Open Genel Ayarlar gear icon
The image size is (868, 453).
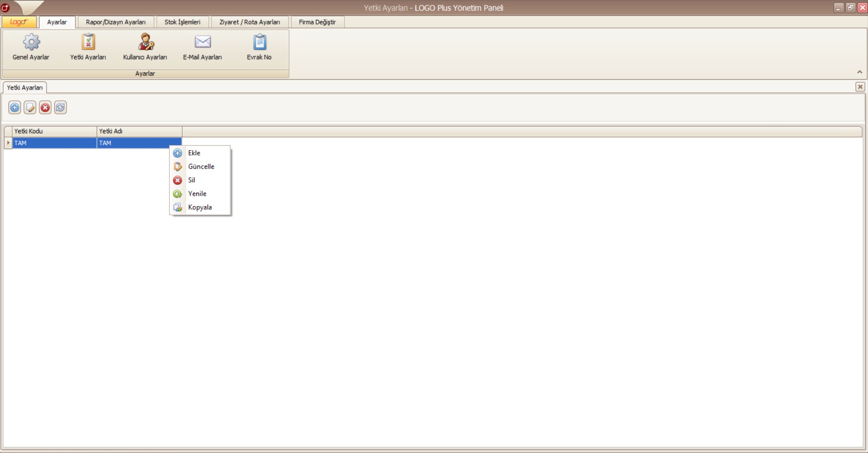coord(31,42)
